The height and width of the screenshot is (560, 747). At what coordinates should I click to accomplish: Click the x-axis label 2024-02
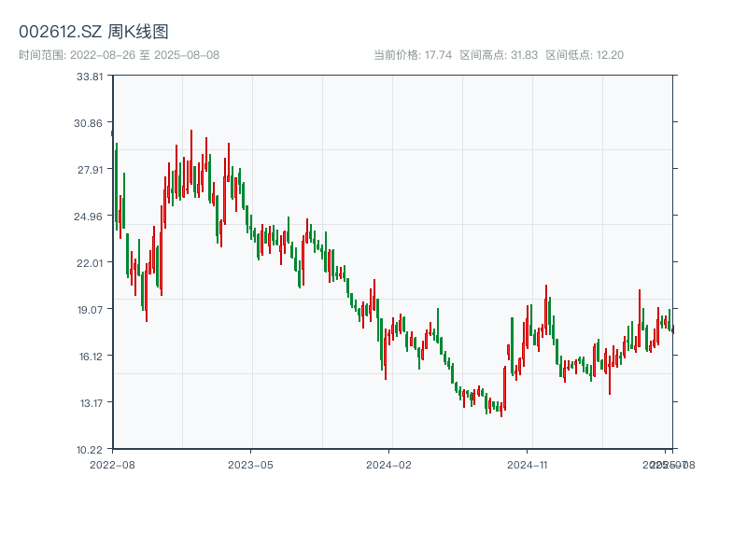388,465
